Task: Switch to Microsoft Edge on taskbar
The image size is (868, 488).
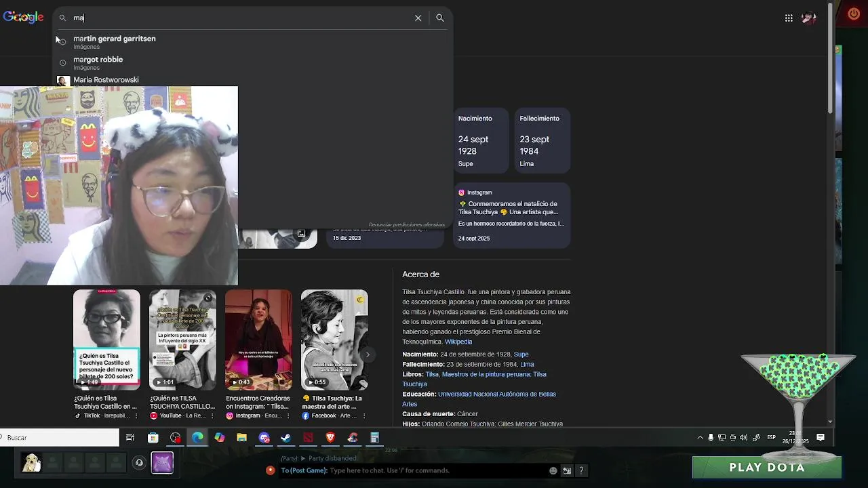Action: pyautogui.click(x=197, y=438)
